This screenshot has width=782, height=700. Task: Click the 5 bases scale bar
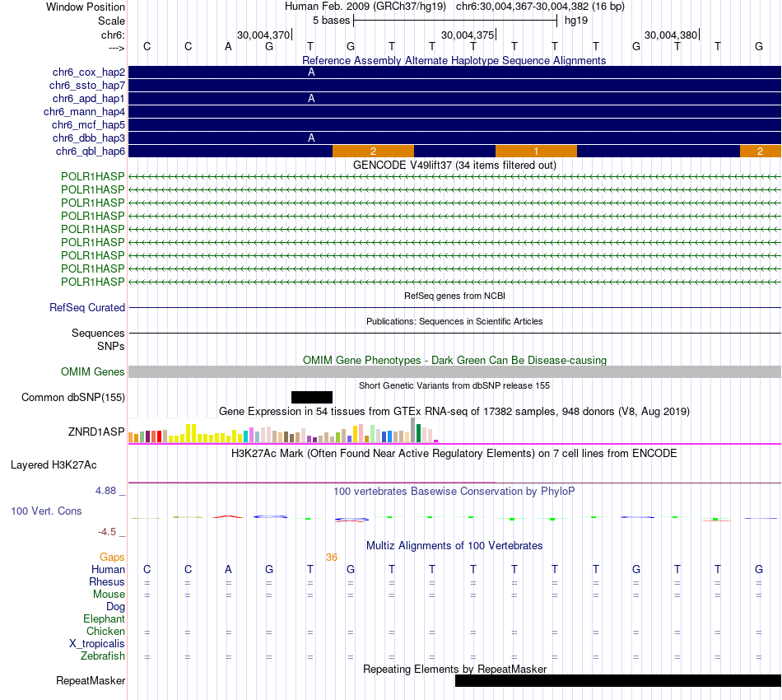(x=455, y=21)
